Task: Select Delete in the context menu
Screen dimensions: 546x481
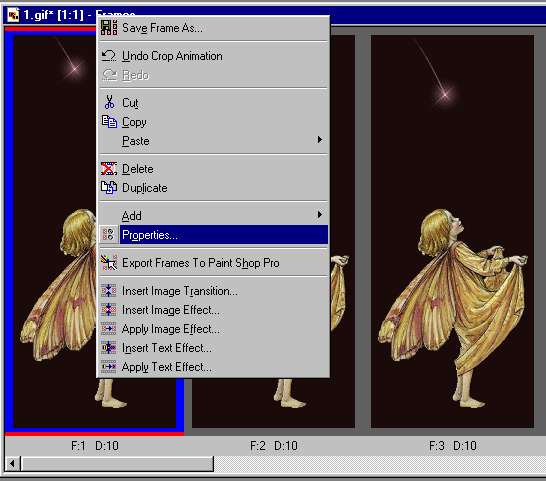Action: [213, 169]
